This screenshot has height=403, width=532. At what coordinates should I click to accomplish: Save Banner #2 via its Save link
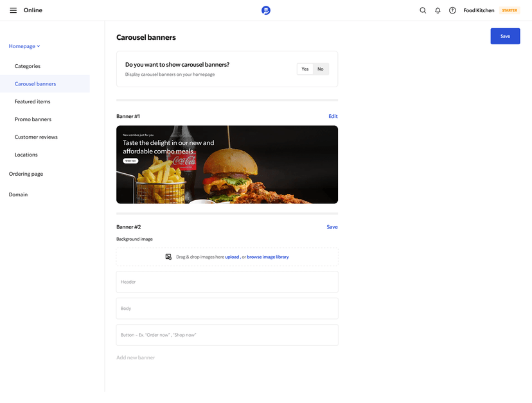click(x=332, y=227)
